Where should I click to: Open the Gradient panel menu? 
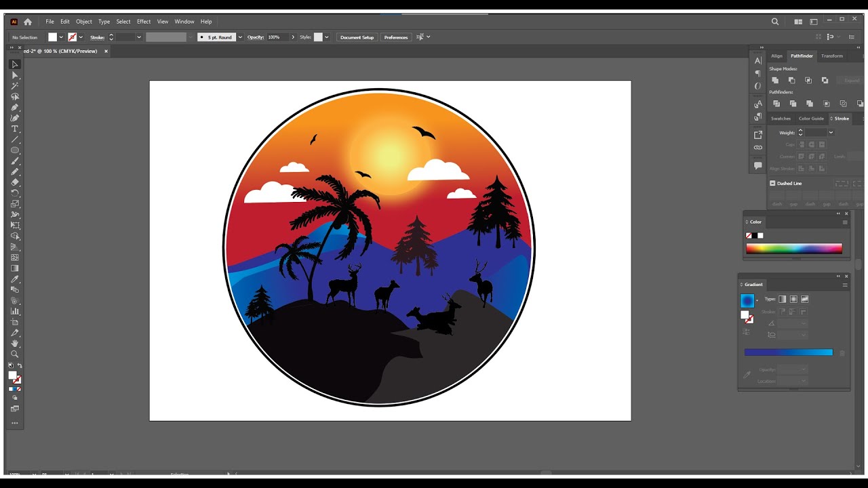point(845,285)
